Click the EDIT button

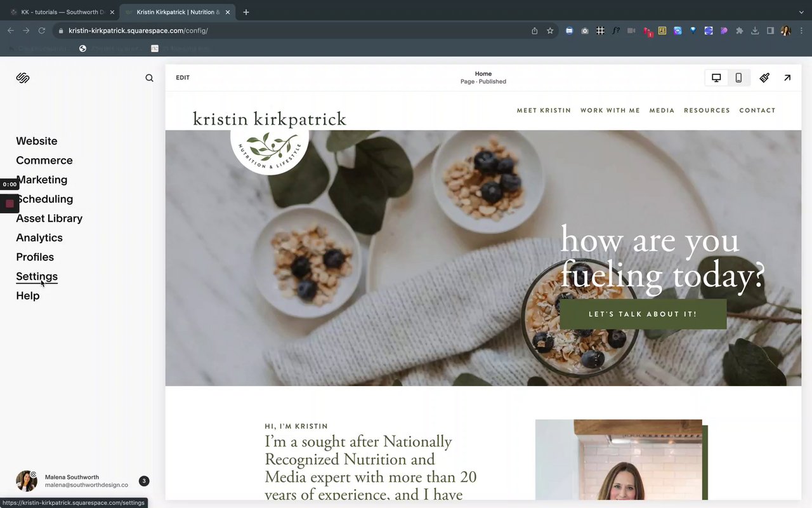tap(183, 77)
